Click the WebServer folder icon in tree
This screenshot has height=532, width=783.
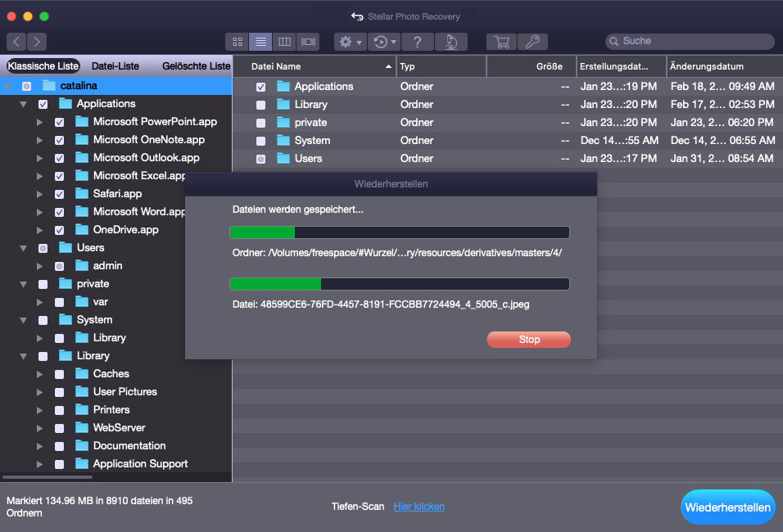click(82, 427)
